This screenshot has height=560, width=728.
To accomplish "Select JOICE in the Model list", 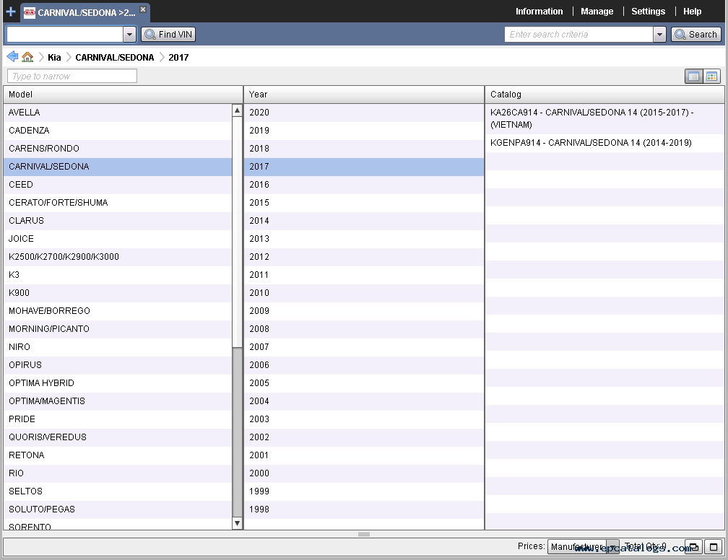I will coord(118,239).
